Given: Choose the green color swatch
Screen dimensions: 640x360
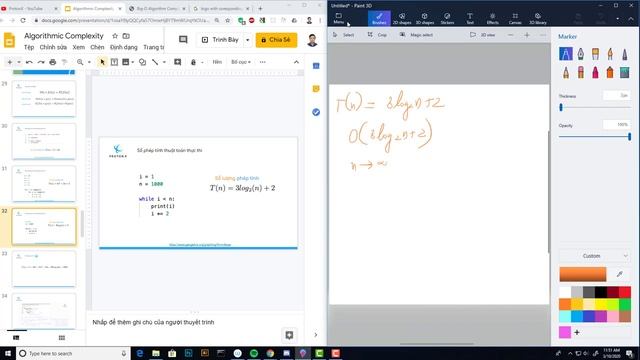Looking at the screenshot, I should pyautogui.click(x=624, y=304).
